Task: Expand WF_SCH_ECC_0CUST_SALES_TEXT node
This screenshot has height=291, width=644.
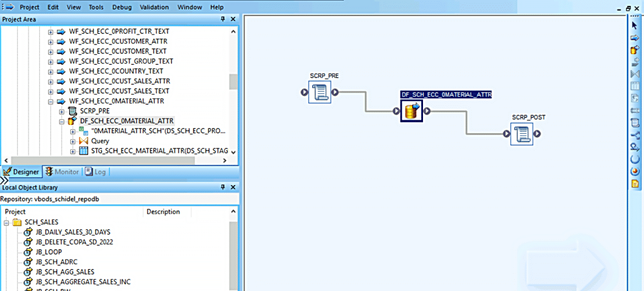Action: coord(51,91)
